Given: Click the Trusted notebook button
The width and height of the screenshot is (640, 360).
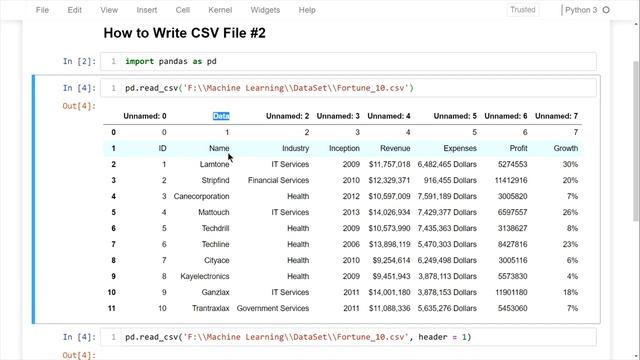Looking at the screenshot, I should [x=522, y=10].
